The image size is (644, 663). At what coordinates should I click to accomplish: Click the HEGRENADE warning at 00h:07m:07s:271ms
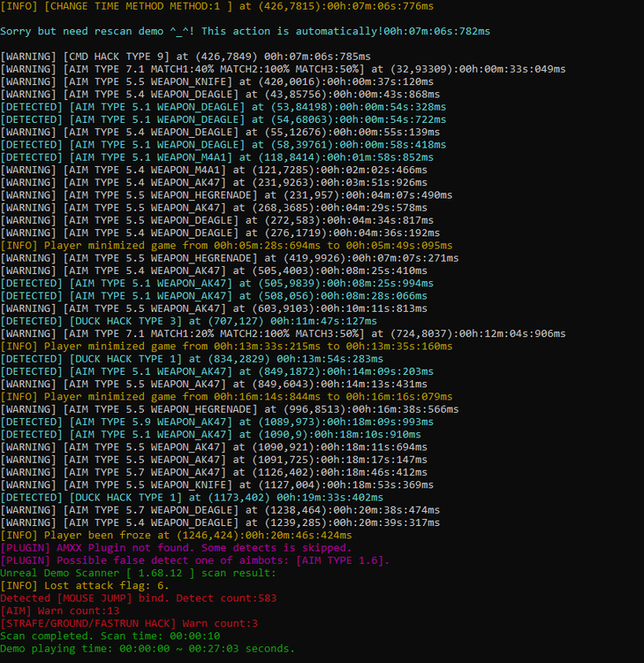pyautogui.click(x=230, y=258)
